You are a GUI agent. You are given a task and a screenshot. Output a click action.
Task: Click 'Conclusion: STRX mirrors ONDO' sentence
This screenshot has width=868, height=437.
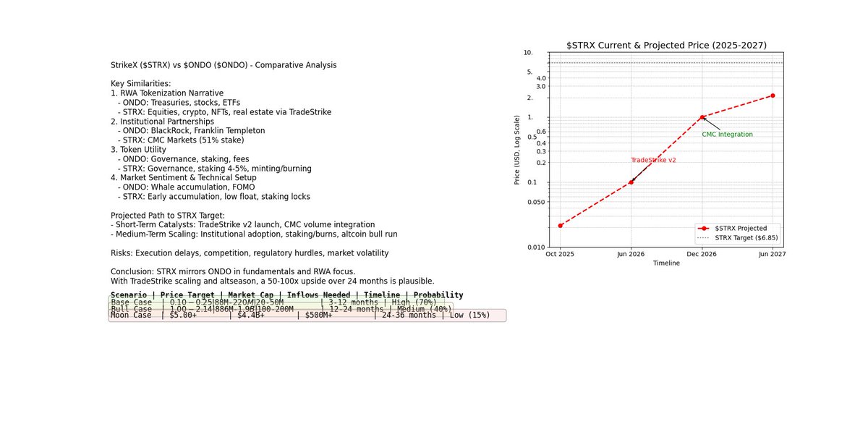[x=233, y=272]
